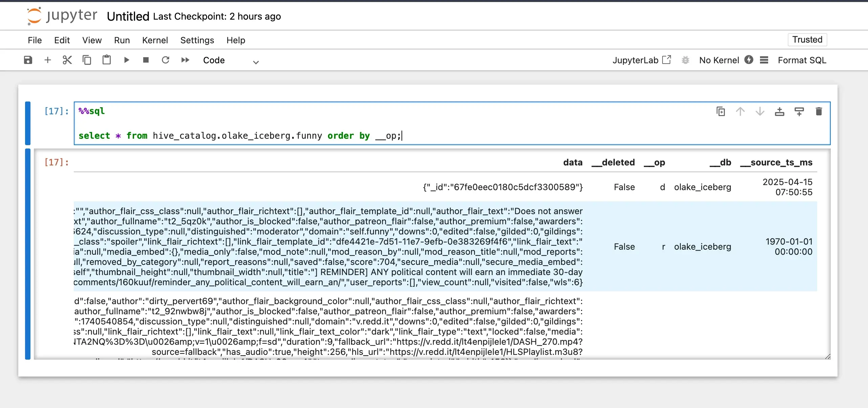Interrupt the kernel with stop button
The image size is (868, 408).
click(x=146, y=60)
